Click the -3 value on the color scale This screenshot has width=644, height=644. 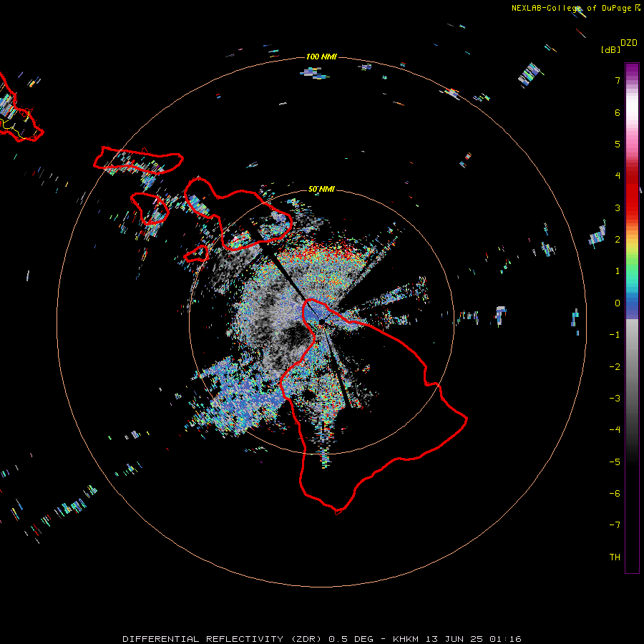[615, 399]
